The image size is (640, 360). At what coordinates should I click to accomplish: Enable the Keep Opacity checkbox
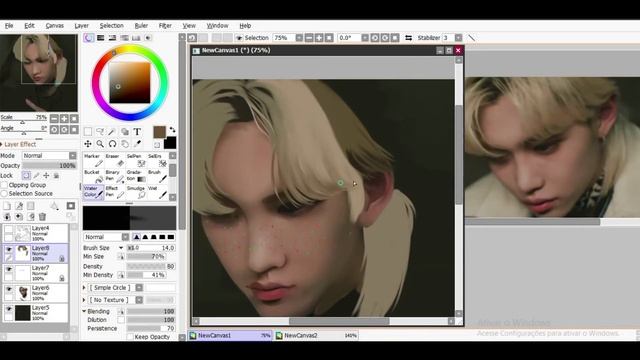click(130, 337)
